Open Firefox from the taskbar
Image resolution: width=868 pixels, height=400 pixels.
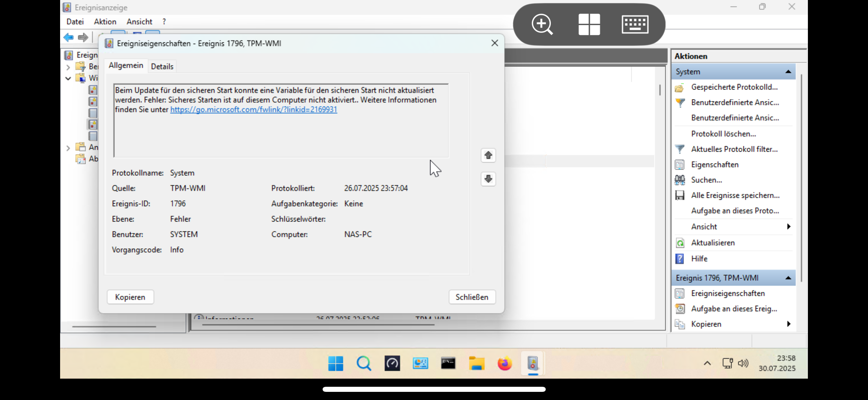pos(504,364)
